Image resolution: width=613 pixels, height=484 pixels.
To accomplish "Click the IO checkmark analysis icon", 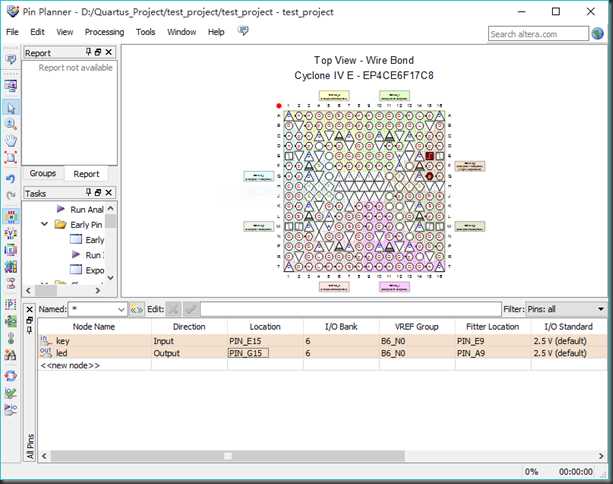I will click(x=11, y=393).
